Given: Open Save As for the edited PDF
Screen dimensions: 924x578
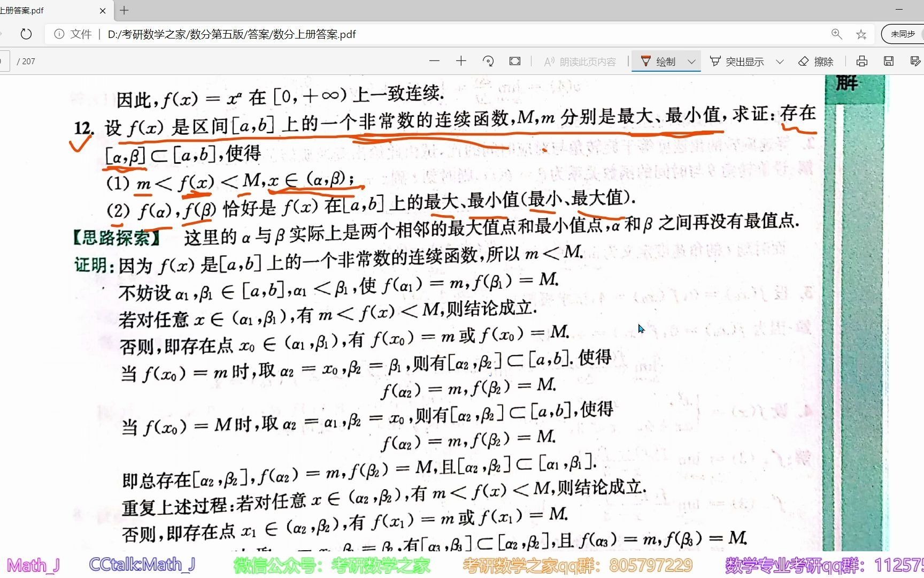Looking at the screenshot, I should coord(915,61).
